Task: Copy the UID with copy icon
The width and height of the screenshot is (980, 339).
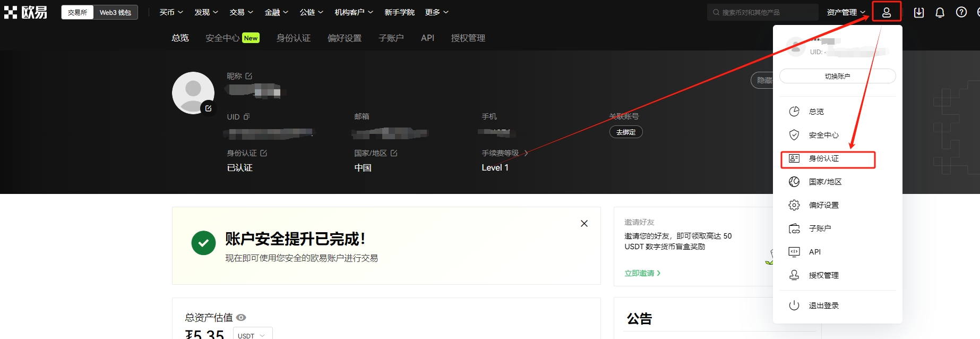Action: point(246,116)
